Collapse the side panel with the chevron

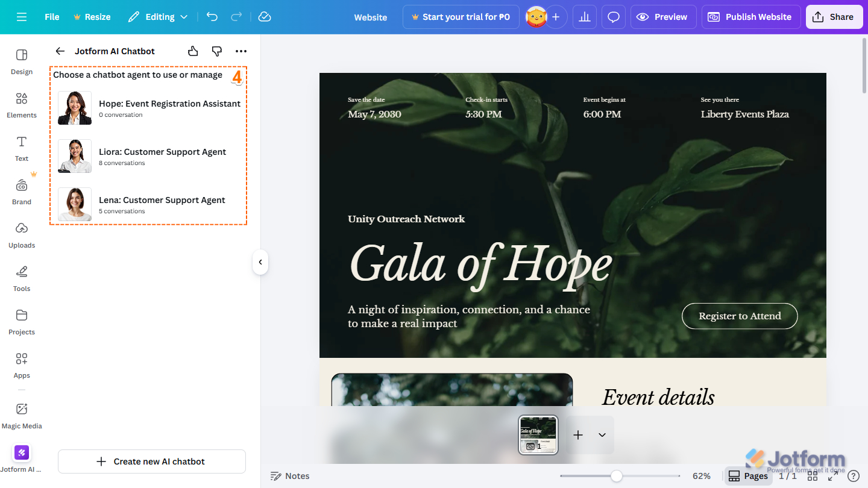pyautogui.click(x=260, y=261)
